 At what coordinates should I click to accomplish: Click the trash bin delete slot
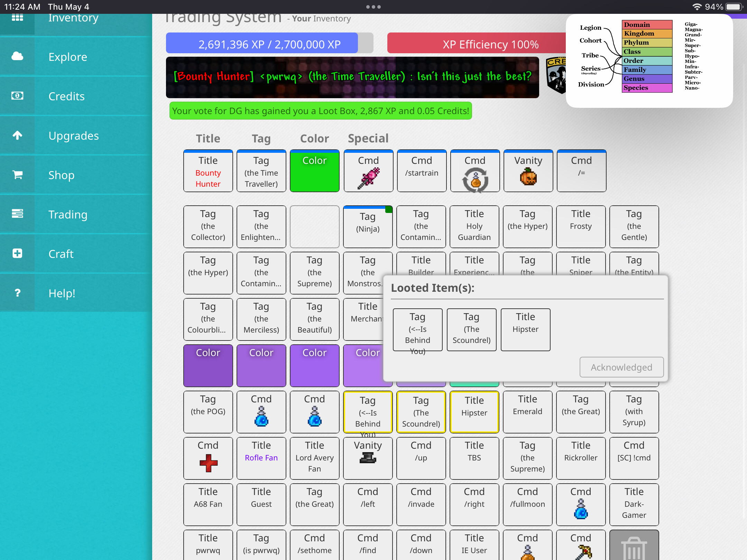point(634,545)
